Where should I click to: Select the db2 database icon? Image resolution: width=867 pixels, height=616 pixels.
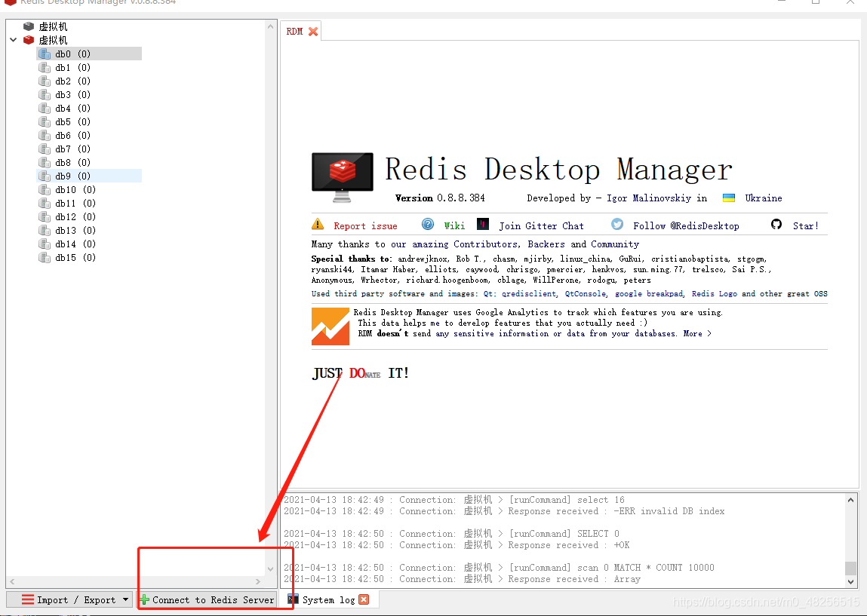point(45,81)
